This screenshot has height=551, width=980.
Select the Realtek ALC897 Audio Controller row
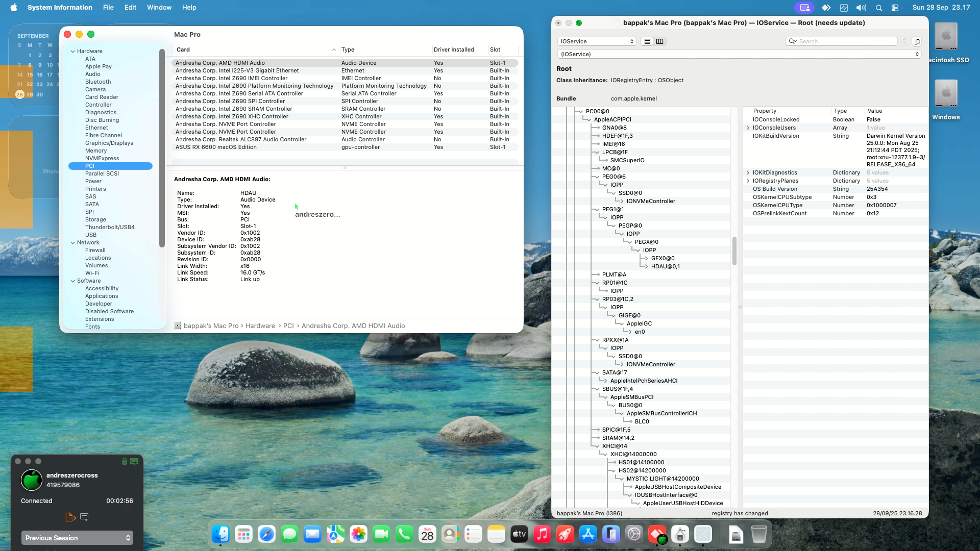pos(345,139)
